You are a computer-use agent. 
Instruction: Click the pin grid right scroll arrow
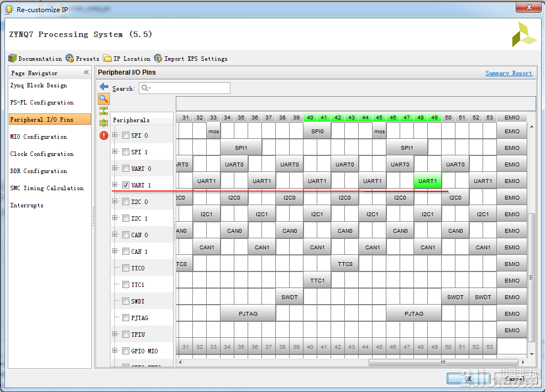[x=523, y=363]
